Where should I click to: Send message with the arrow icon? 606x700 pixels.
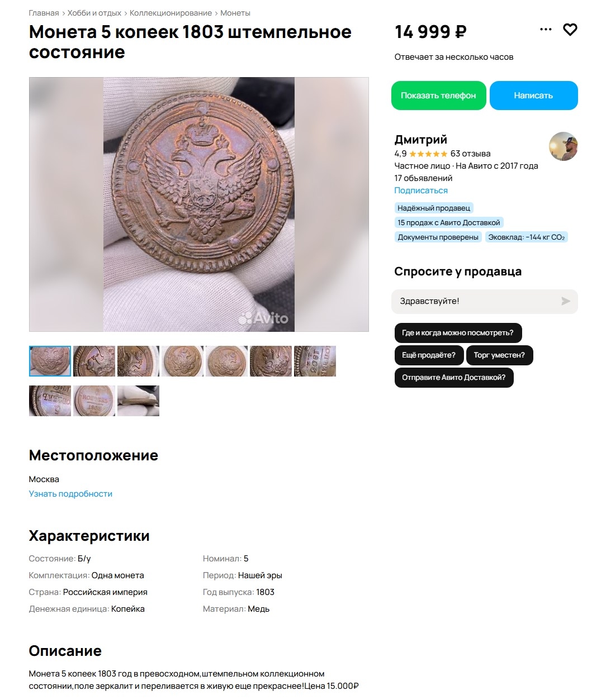click(566, 301)
